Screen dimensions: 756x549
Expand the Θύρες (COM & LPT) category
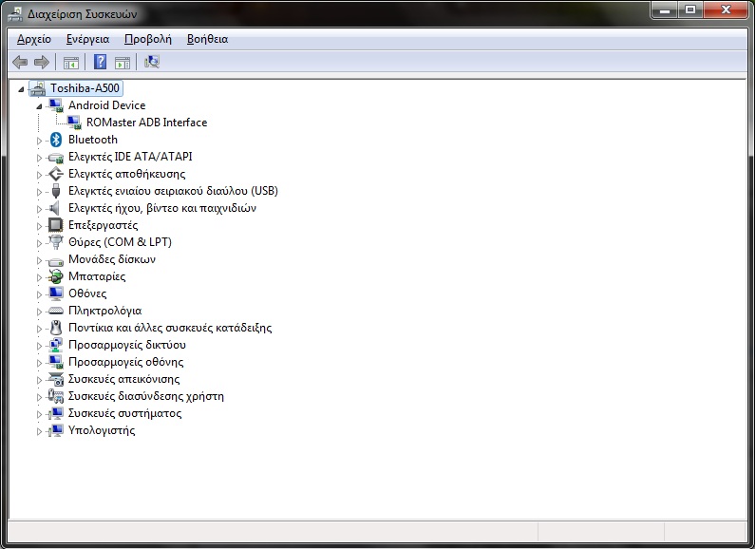tap(40, 243)
